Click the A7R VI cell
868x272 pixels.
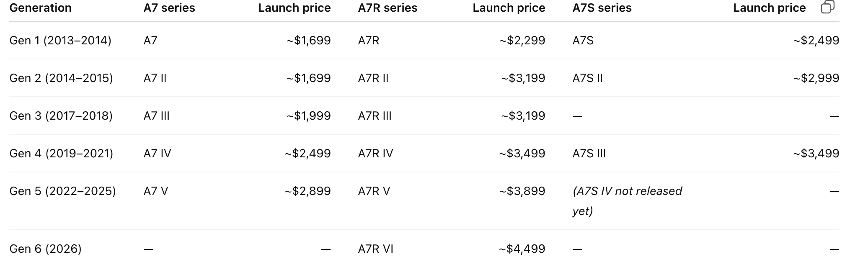pyautogui.click(x=375, y=249)
